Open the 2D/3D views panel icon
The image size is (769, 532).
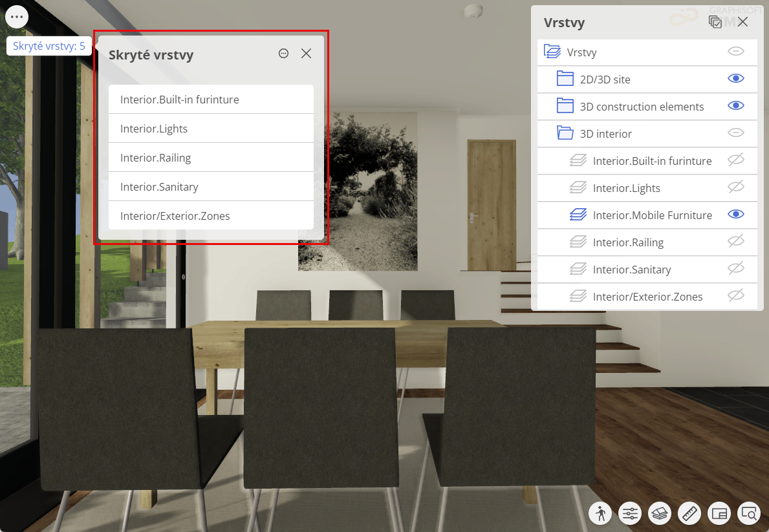click(x=719, y=513)
